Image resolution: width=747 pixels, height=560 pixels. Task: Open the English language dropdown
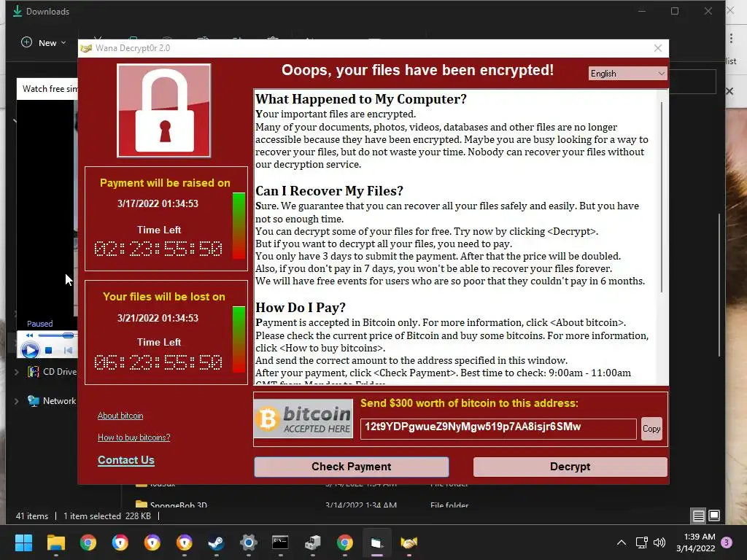627,74
